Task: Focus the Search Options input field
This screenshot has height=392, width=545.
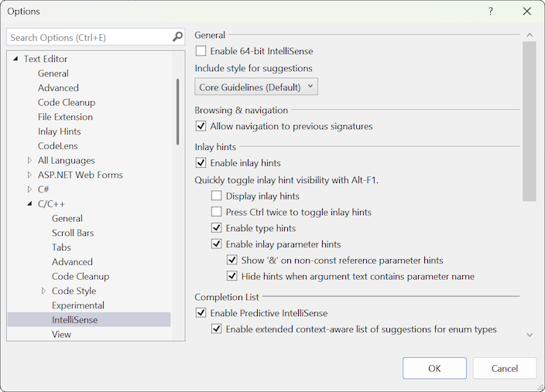Action: (x=89, y=37)
